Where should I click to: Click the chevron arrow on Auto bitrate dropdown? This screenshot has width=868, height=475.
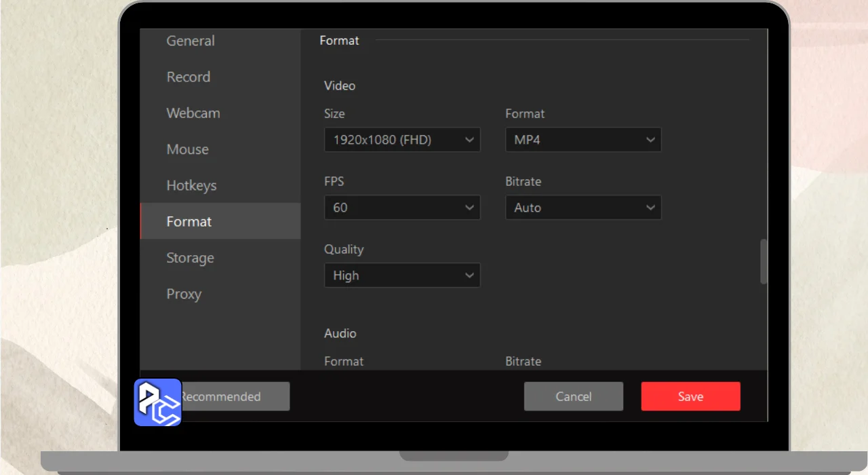point(650,208)
